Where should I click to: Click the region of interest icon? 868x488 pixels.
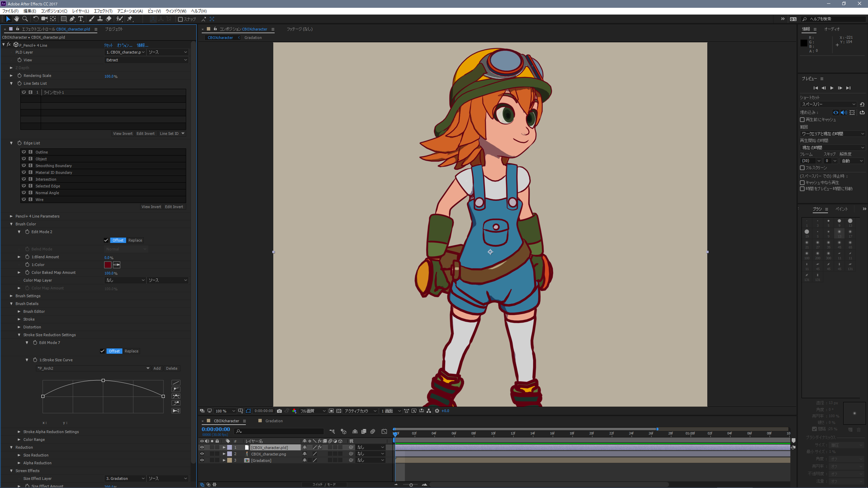(x=331, y=411)
